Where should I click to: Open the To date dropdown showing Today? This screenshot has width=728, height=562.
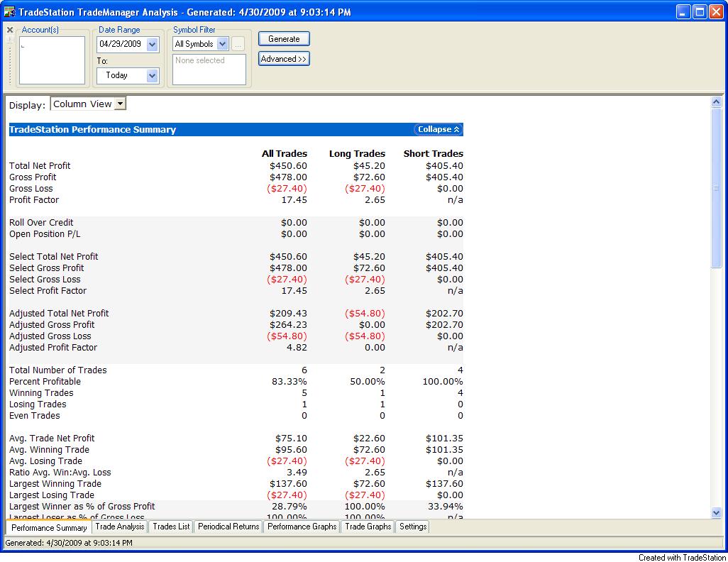(x=153, y=76)
